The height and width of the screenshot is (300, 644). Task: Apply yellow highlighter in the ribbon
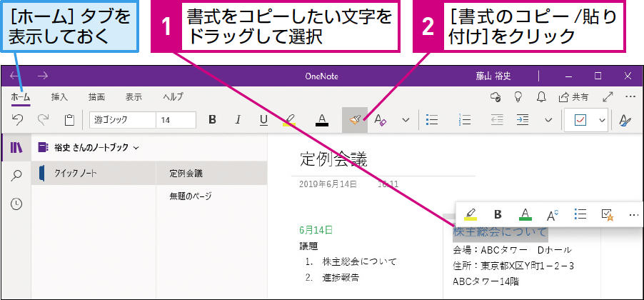(290, 120)
